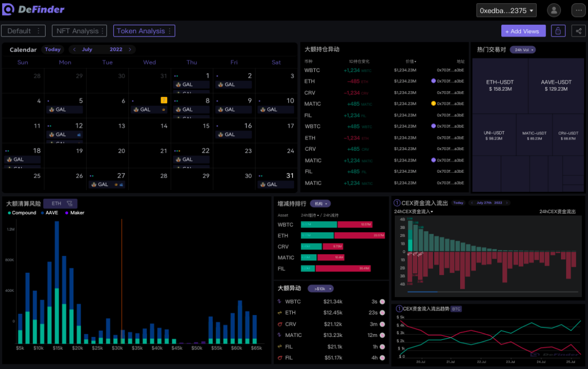Go to next month in Calendar
This screenshot has height=369, width=588.
[x=130, y=49]
